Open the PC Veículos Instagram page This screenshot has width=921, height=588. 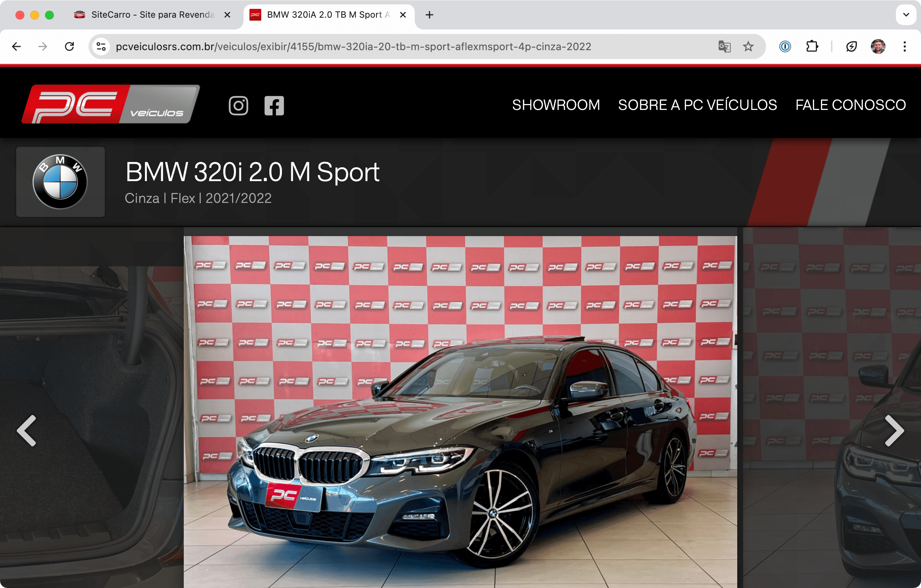[x=238, y=106]
